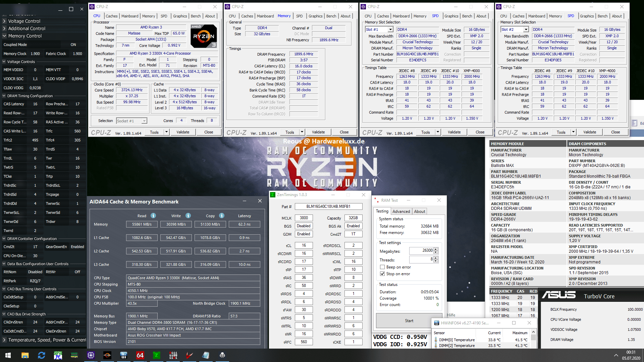Click Close button in CPU-Z Slot #2 window
This screenshot has width=644, height=362.
coord(615,132)
